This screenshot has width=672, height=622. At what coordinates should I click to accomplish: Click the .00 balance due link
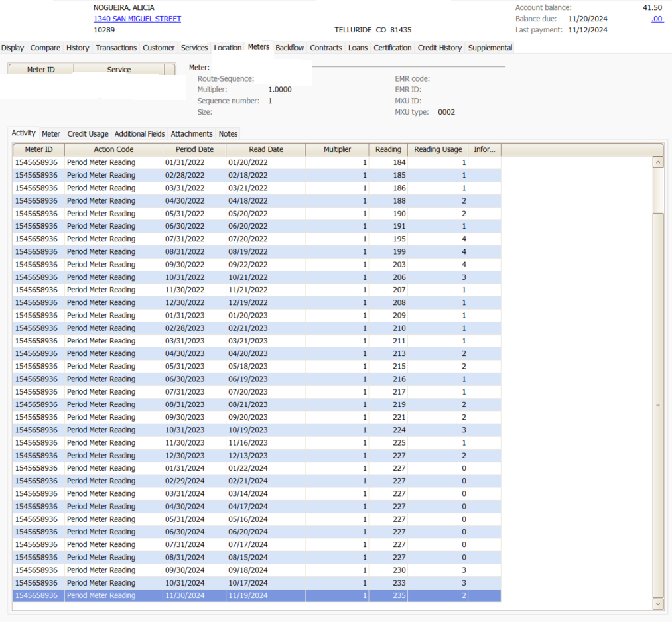(x=657, y=19)
